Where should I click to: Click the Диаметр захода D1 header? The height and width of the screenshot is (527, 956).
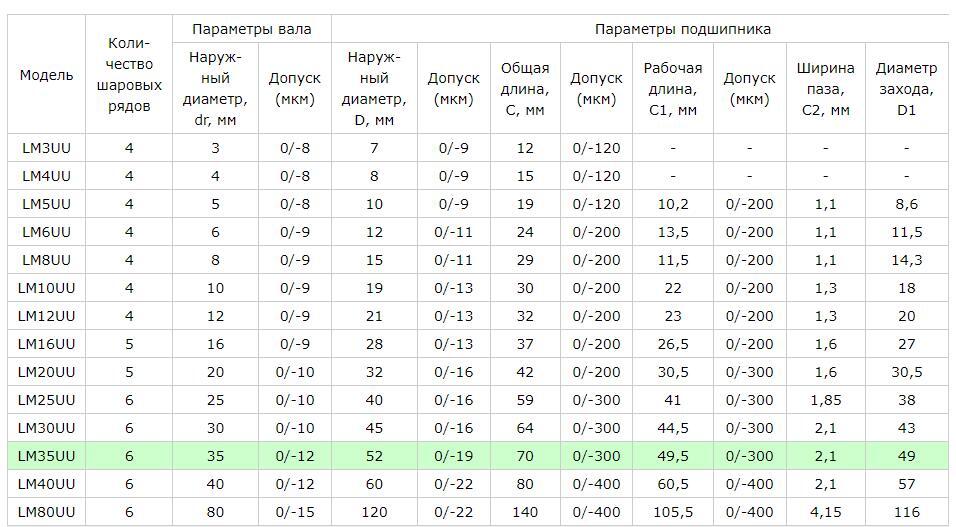[906, 89]
